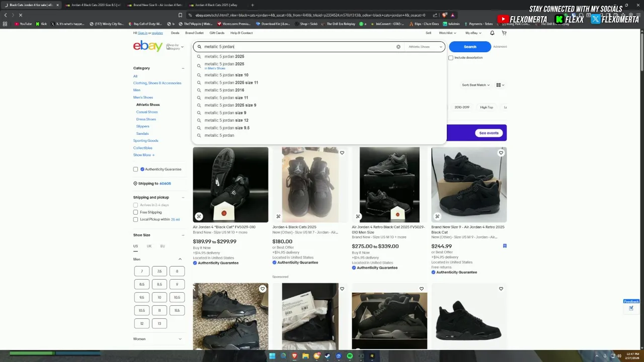Switch to Jordan 4 Black Cats 2020 browser tab

(93, 5)
